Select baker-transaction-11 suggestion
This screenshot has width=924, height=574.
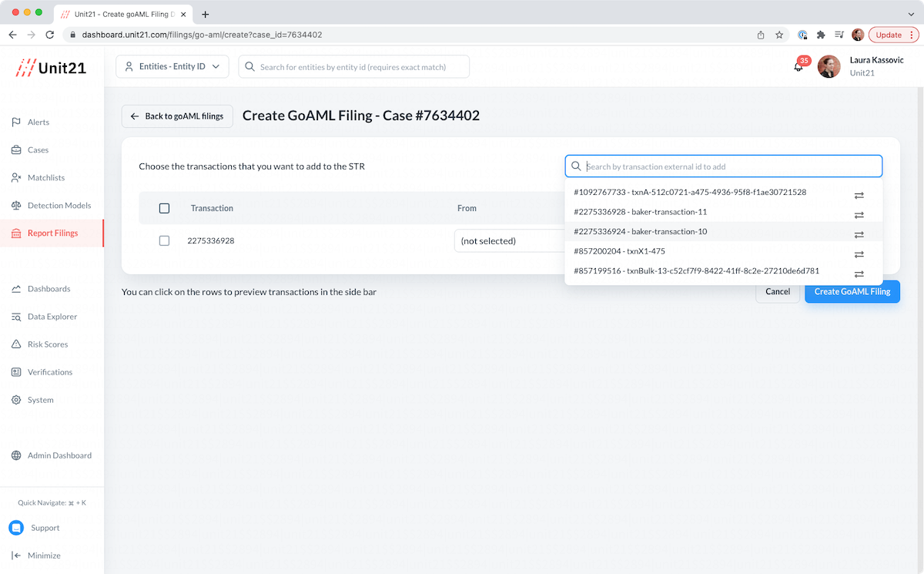[724, 212]
